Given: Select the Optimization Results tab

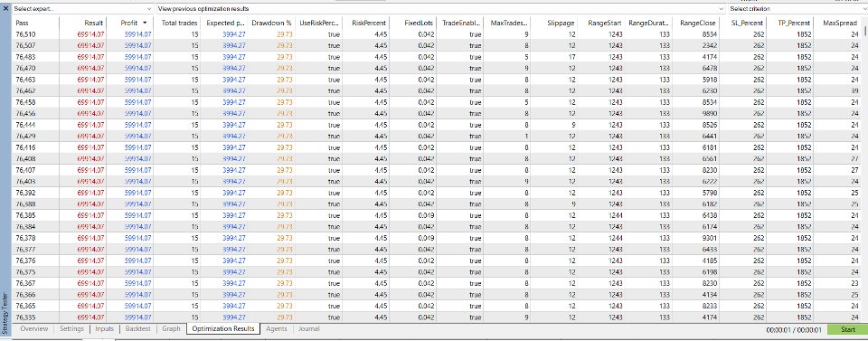Looking at the screenshot, I should click(223, 329).
